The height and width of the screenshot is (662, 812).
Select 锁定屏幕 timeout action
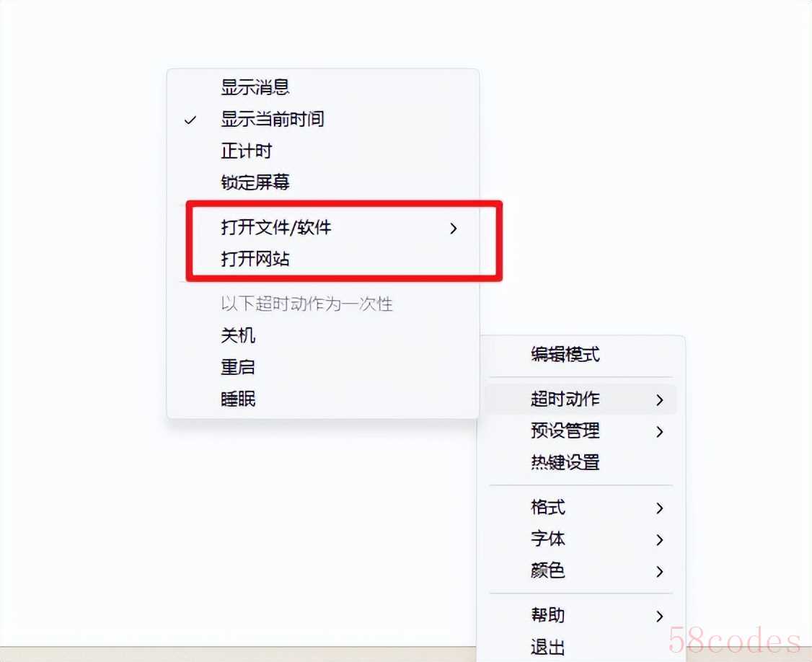323,182
